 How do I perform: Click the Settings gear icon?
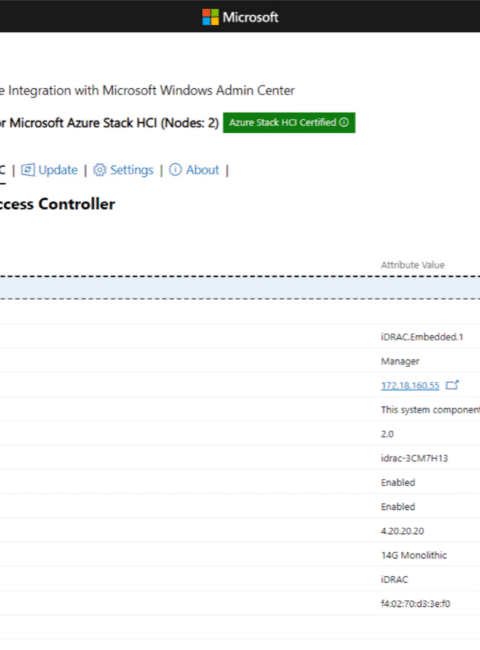point(99,170)
